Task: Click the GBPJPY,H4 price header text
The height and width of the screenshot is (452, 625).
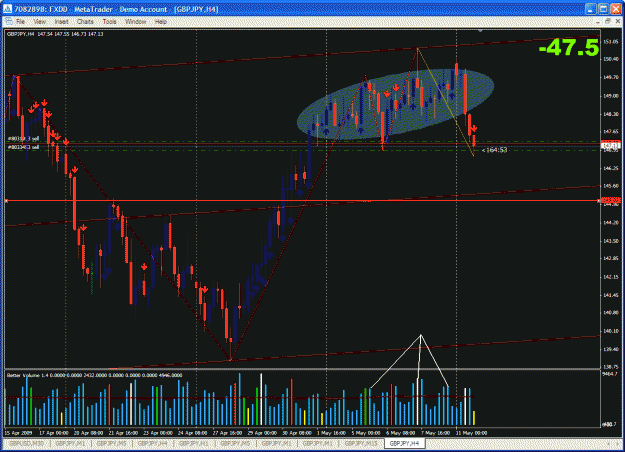Action: point(55,34)
